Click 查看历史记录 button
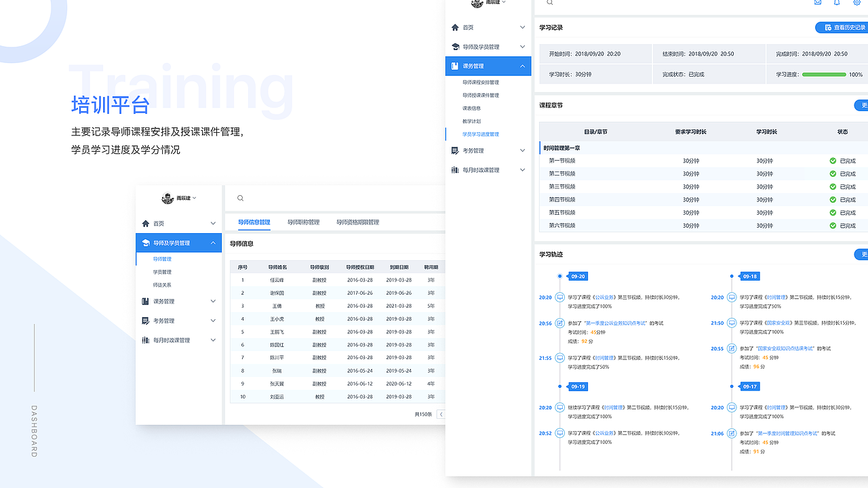This screenshot has width=868, height=488. tap(842, 27)
